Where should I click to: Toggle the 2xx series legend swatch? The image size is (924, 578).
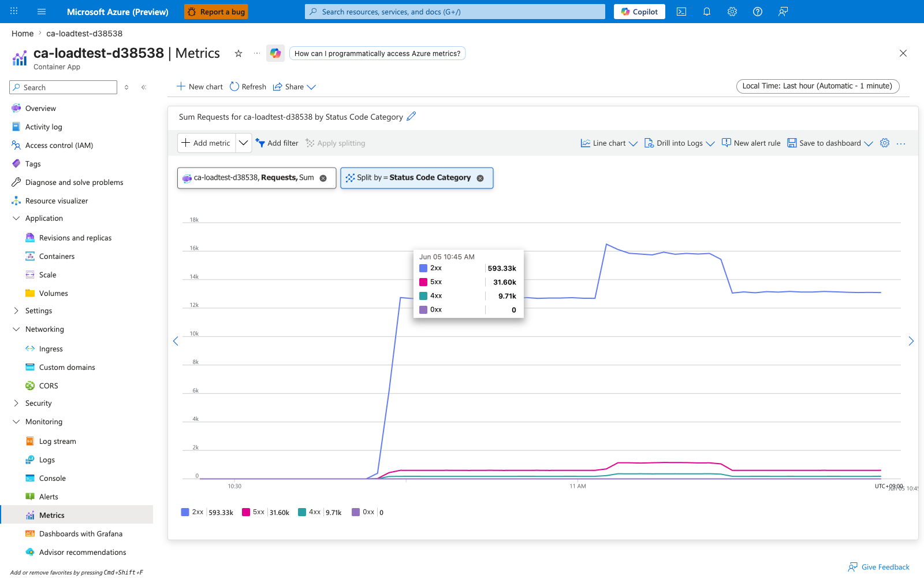click(x=185, y=512)
